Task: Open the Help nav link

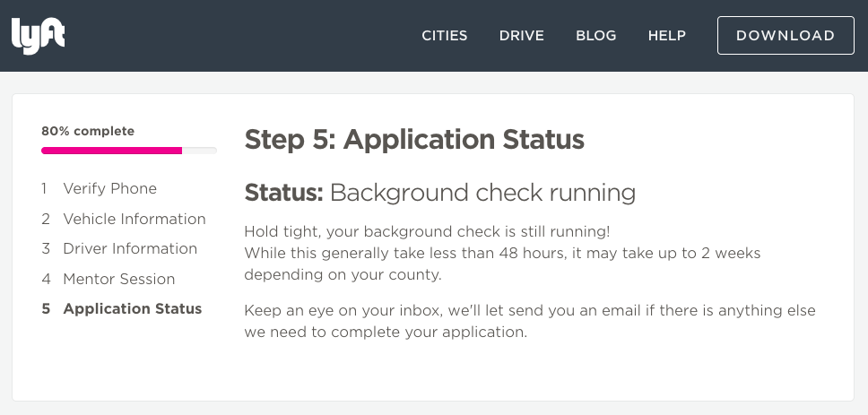Action: (x=667, y=36)
